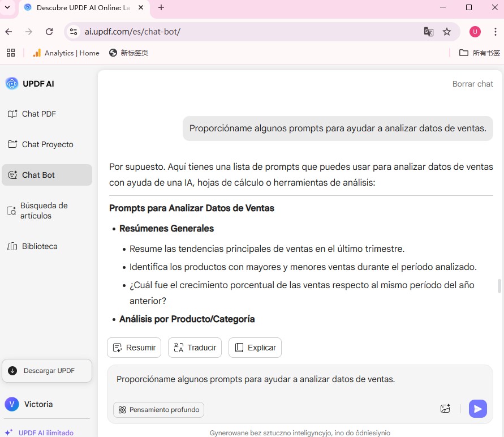Click the Chat PDF book icon

click(12, 114)
